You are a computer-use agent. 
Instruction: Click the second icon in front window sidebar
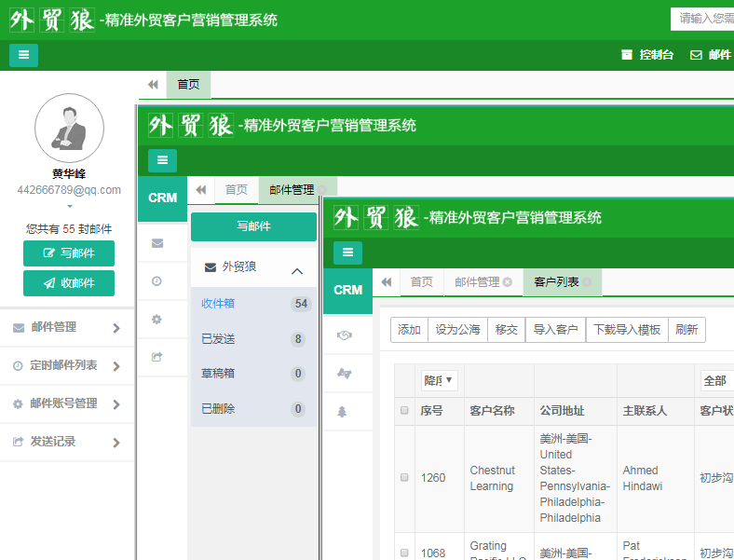(344, 374)
